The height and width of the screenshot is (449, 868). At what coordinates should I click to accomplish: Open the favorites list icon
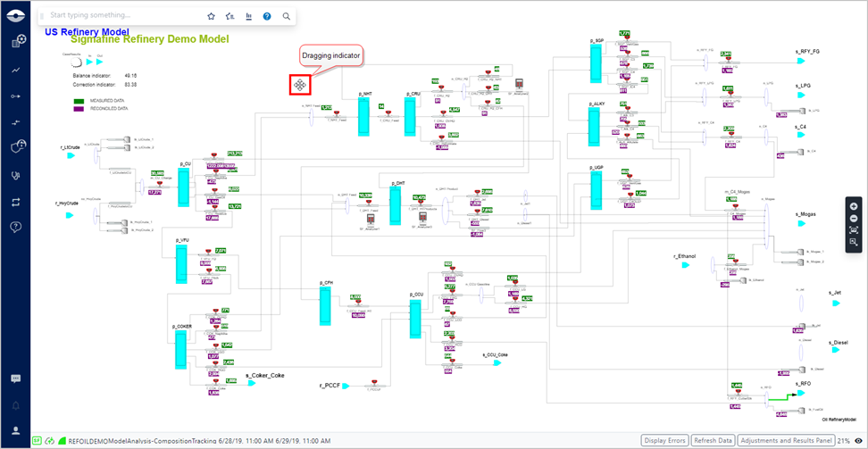(230, 16)
